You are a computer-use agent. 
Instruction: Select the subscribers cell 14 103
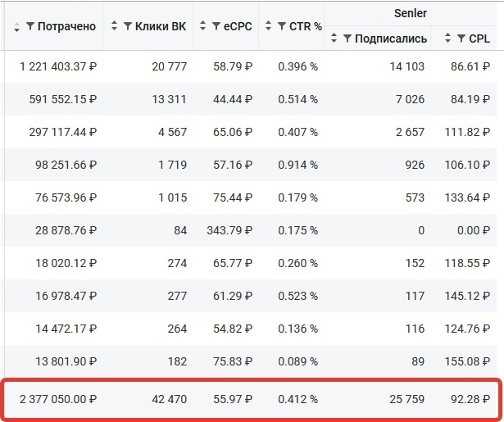[407, 66]
